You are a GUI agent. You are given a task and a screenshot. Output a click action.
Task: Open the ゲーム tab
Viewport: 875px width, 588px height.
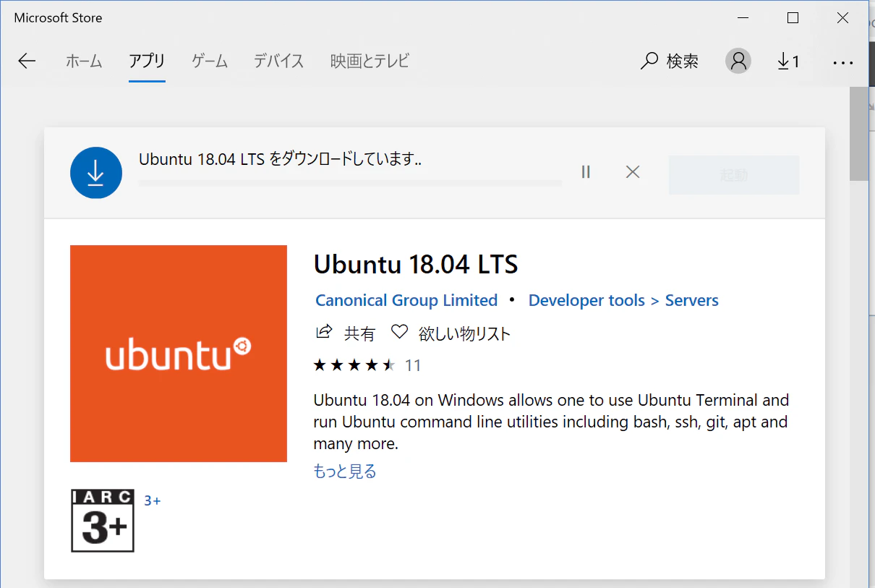(x=210, y=61)
